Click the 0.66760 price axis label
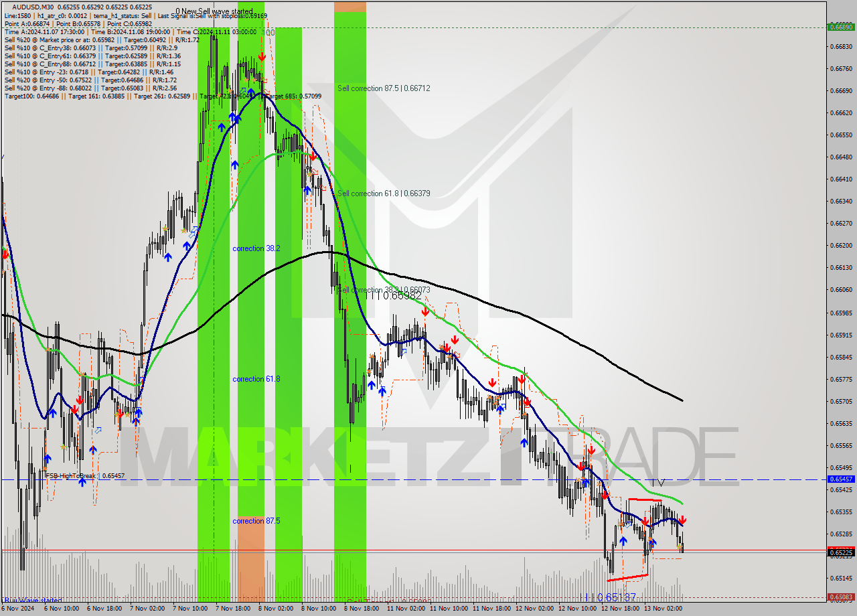Image resolution: width=857 pixels, height=616 pixels. pos(841,68)
